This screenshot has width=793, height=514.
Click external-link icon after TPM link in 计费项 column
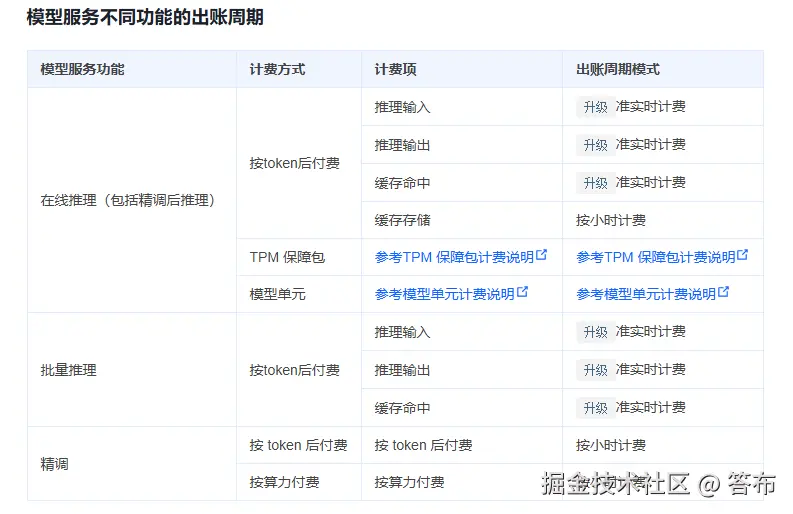[541, 254]
